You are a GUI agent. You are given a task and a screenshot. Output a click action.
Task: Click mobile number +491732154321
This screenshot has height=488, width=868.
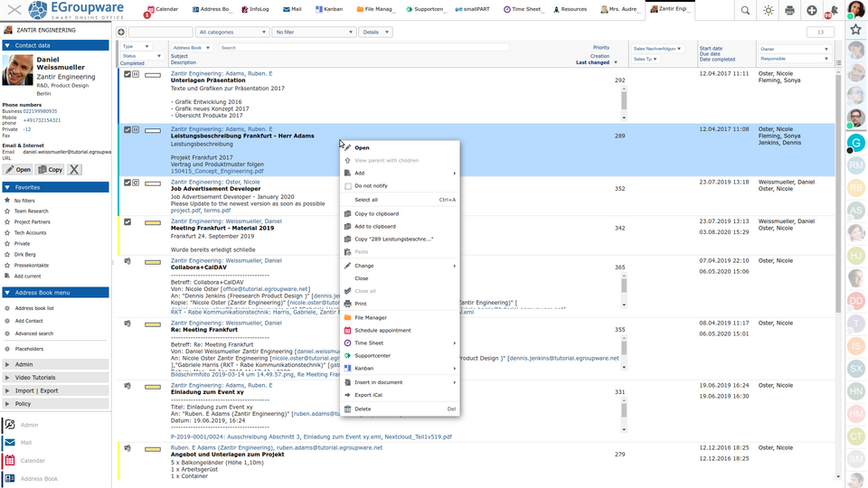click(x=42, y=120)
